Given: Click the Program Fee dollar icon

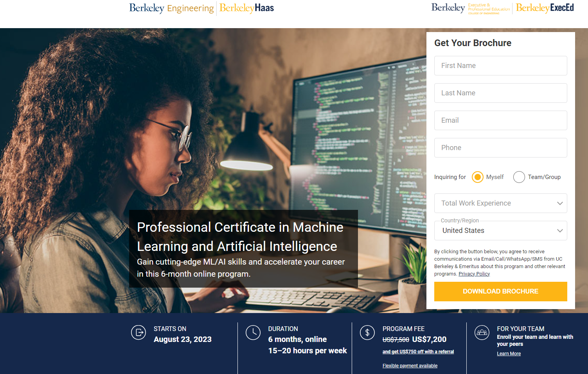Looking at the screenshot, I should point(367,333).
